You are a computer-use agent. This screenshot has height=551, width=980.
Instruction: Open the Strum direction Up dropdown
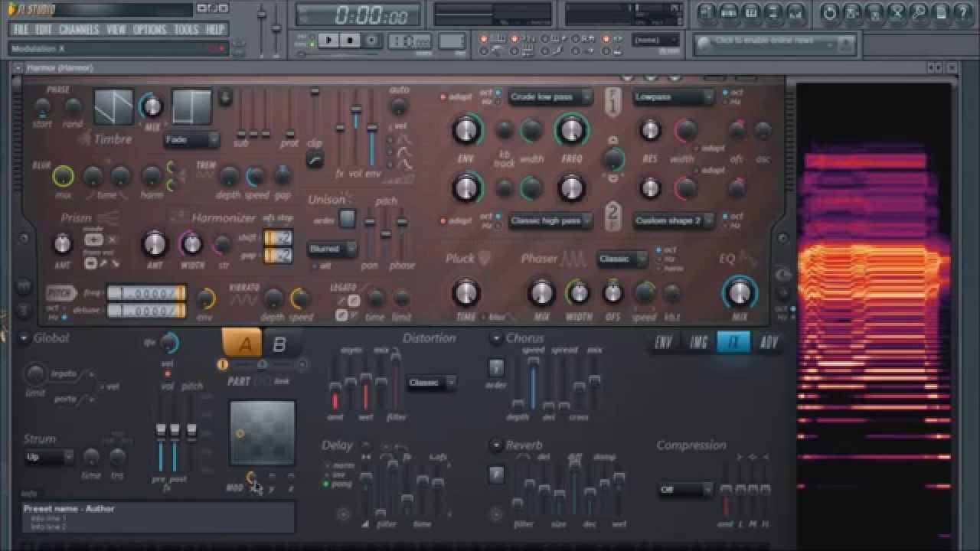[49, 457]
